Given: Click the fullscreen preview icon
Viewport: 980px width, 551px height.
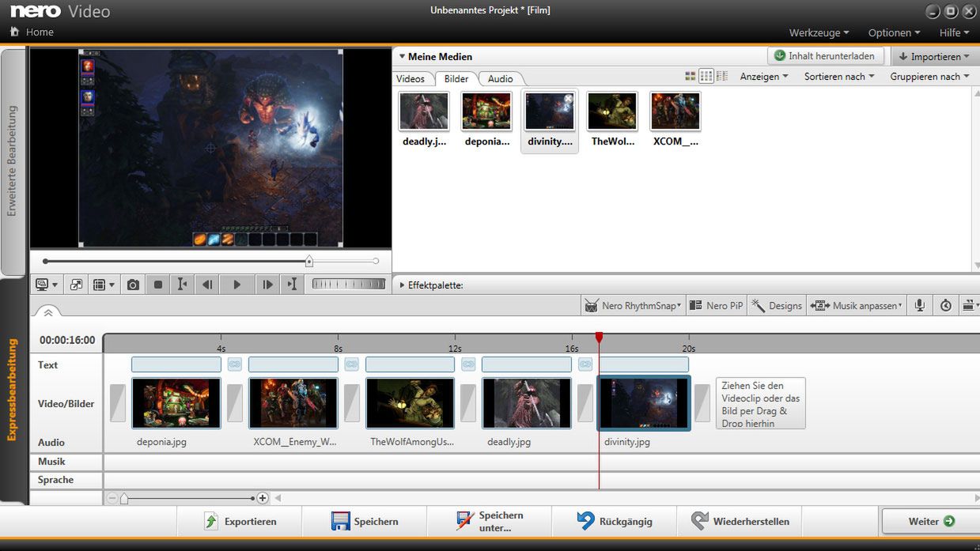Looking at the screenshot, I should [x=76, y=285].
